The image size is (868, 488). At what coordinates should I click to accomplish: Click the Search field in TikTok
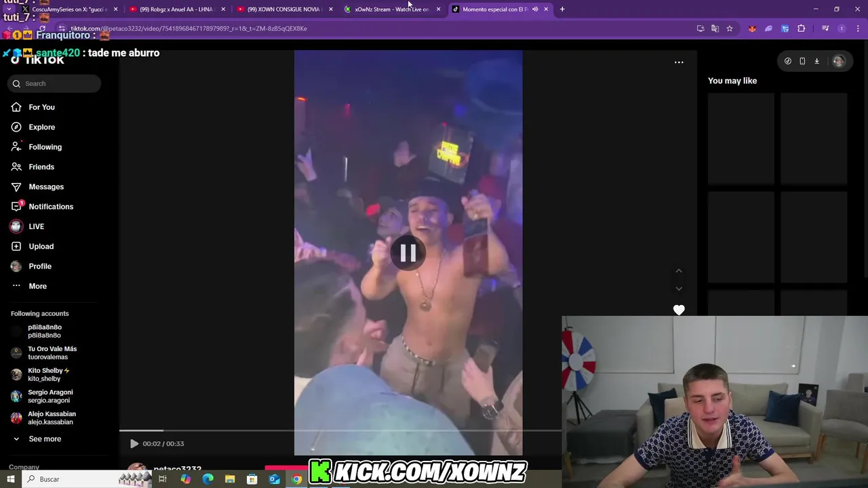(55, 83)
